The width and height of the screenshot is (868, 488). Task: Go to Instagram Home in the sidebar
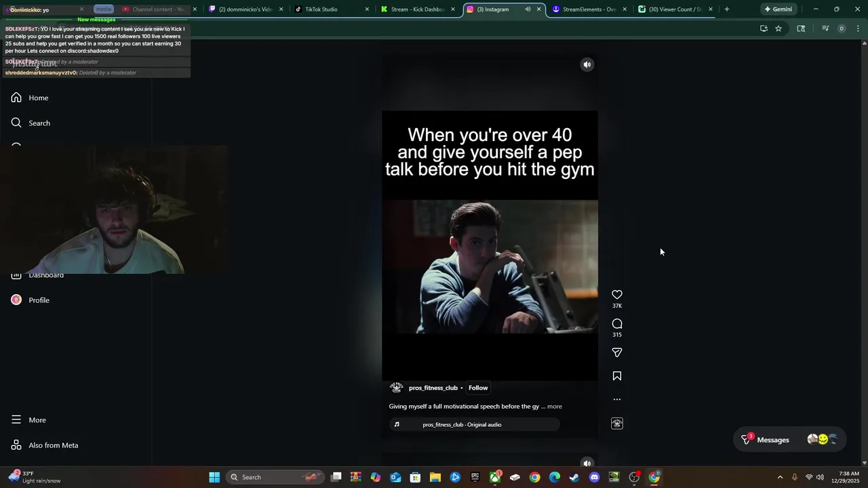coord(30,98)
